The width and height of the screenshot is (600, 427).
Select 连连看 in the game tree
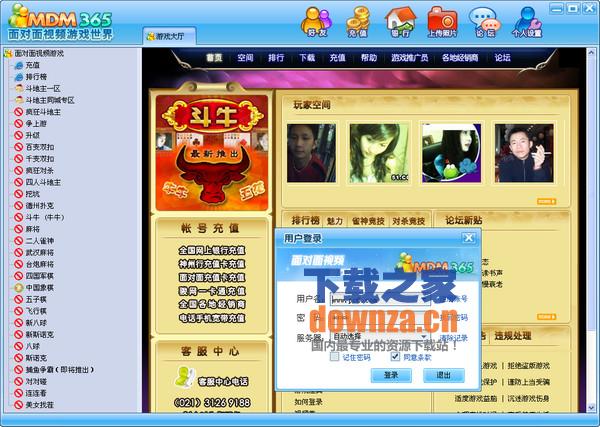[x=36, y=393]
